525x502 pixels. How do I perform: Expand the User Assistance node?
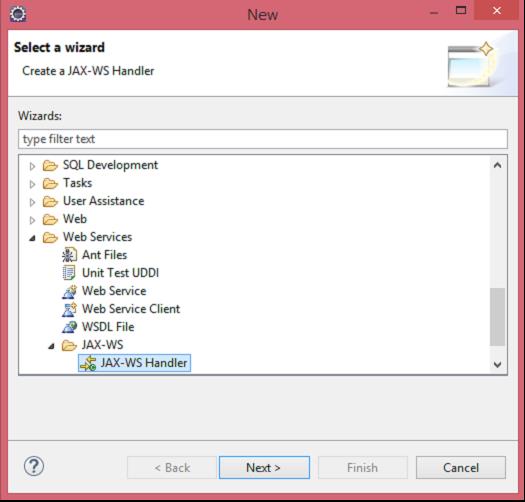tap(32, 202)
